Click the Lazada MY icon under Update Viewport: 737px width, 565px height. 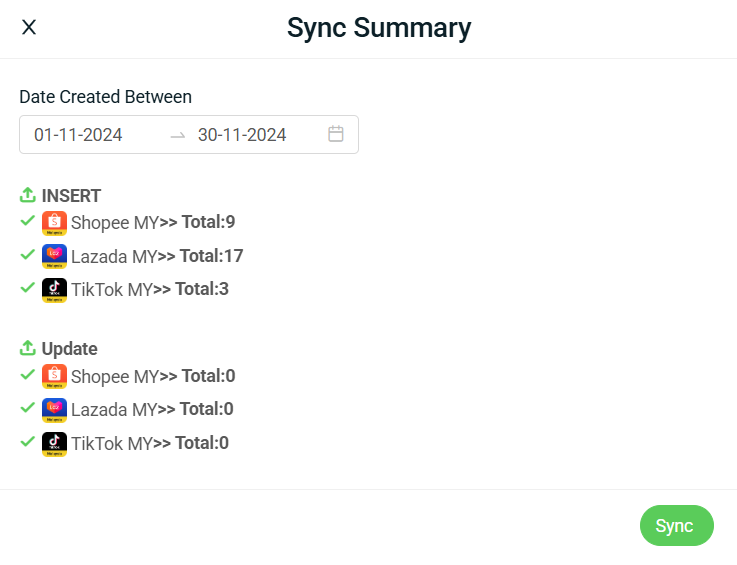click(x=54, y=410)
